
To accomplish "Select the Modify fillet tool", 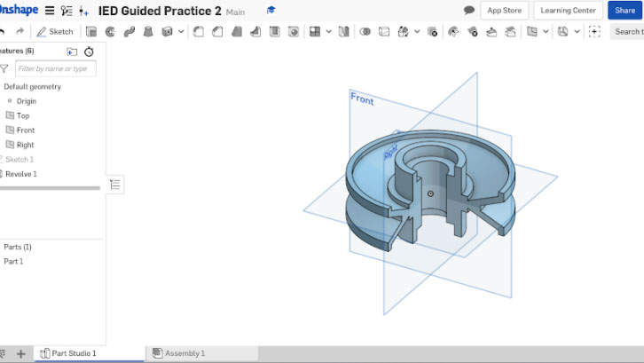I will point(453,32).
